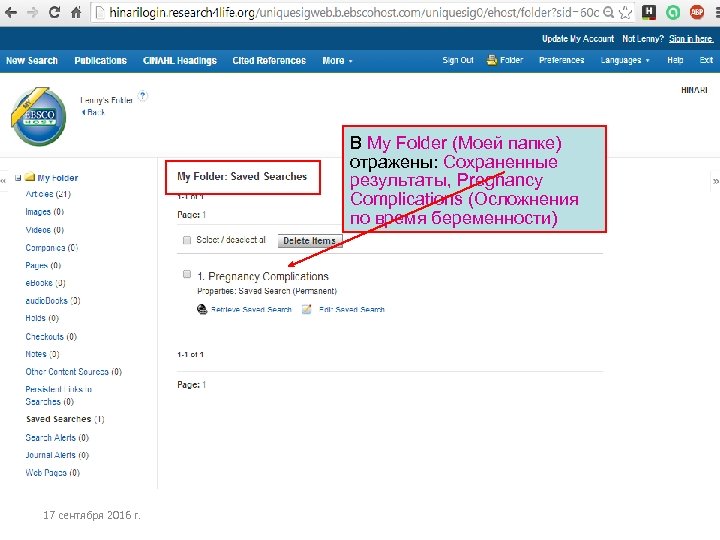Click Edit Saved Search link
Image resolution: width=720 pixels, height=540 pixels.
(x=352, y=309)
